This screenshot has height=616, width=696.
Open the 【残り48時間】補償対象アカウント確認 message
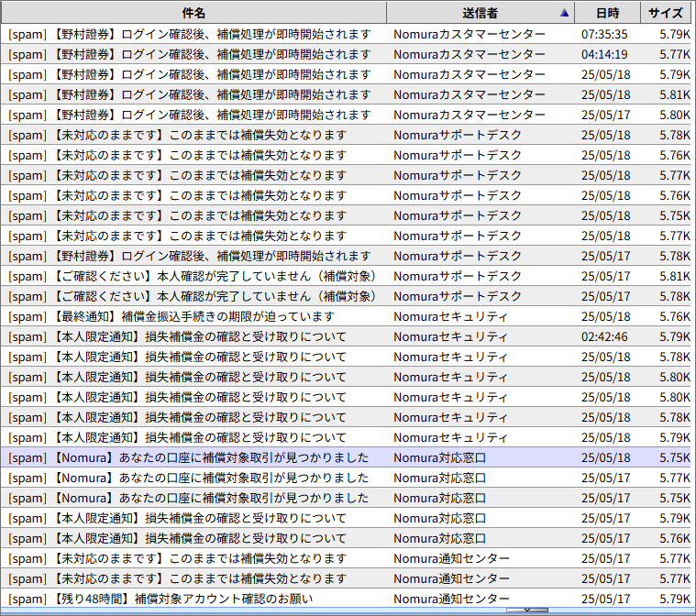pyautogui.click(x=346, y=599)
